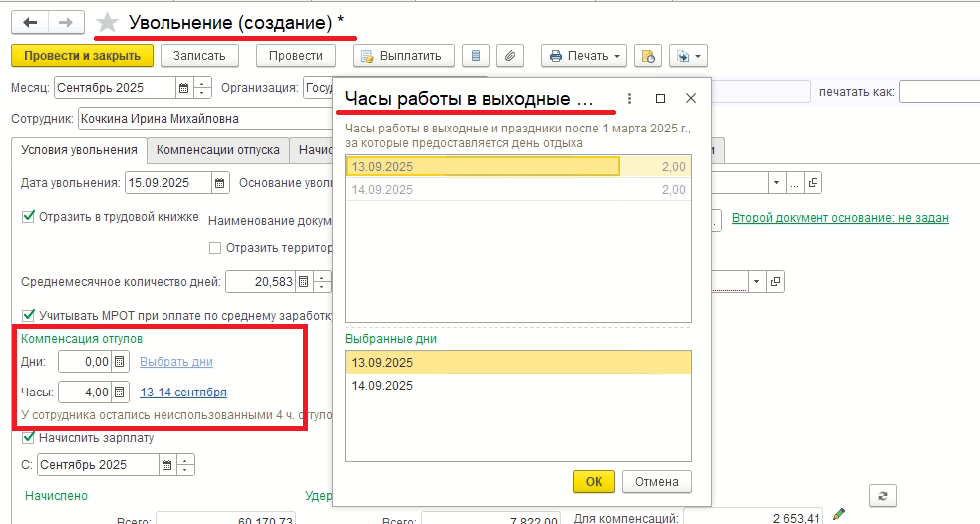This screenshot has height=524, width=980.
Task: Select 14.09.2025 row in upper hours table
Action: tap(518, 190)
